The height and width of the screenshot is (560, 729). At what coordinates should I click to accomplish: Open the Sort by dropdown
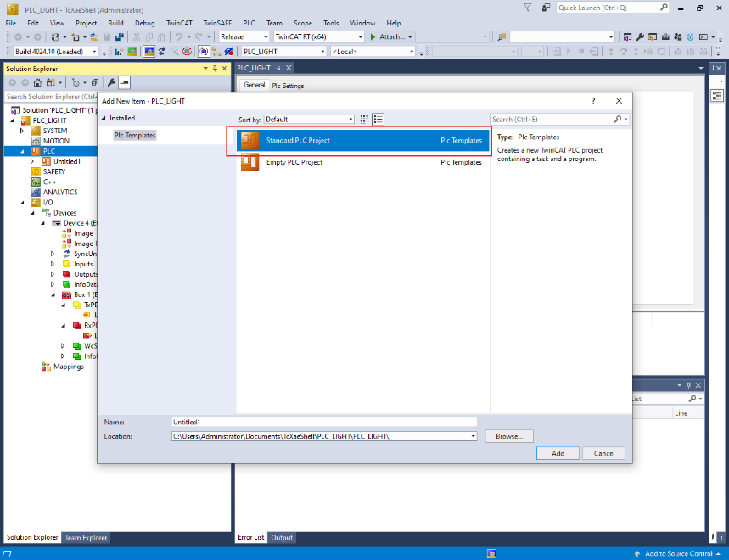[x=309, y=120]
